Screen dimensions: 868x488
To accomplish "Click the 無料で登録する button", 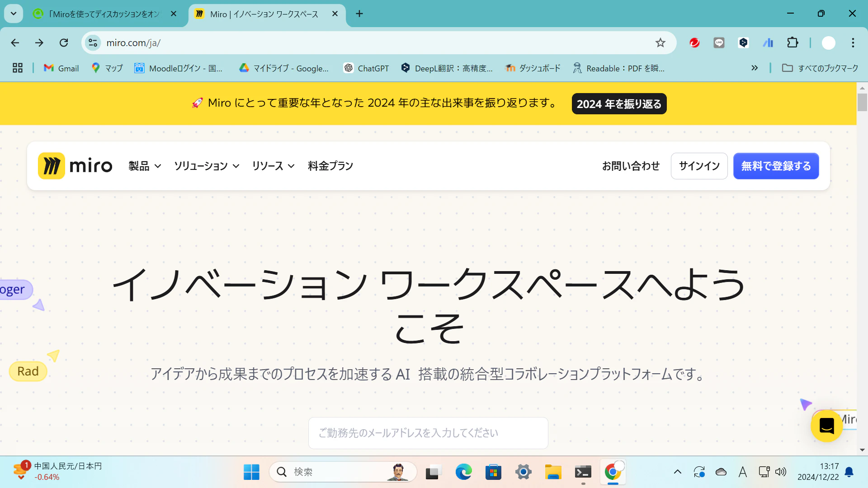I will pos(776,166).
